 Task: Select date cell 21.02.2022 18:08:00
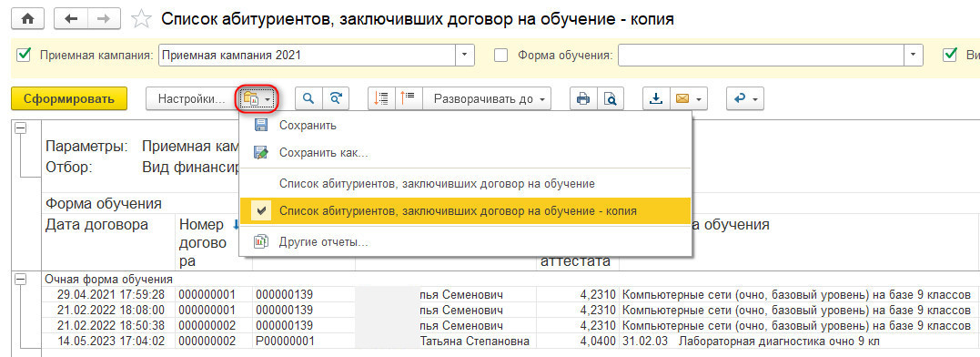tap(108, 311)
